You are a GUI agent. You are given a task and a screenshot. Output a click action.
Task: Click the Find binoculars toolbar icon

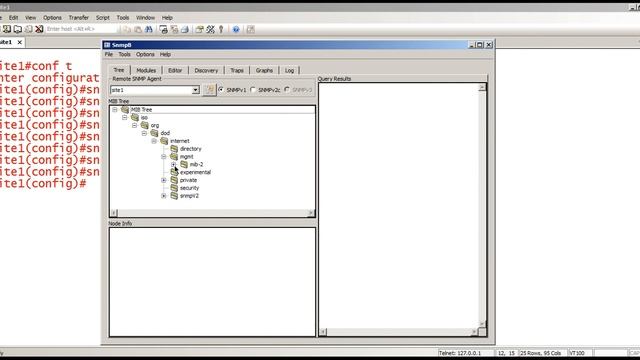[x=149, y=29]
